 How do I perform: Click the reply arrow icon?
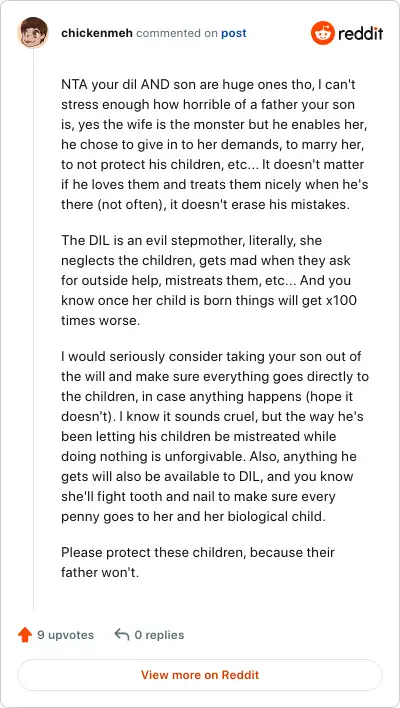click(122, 634)
